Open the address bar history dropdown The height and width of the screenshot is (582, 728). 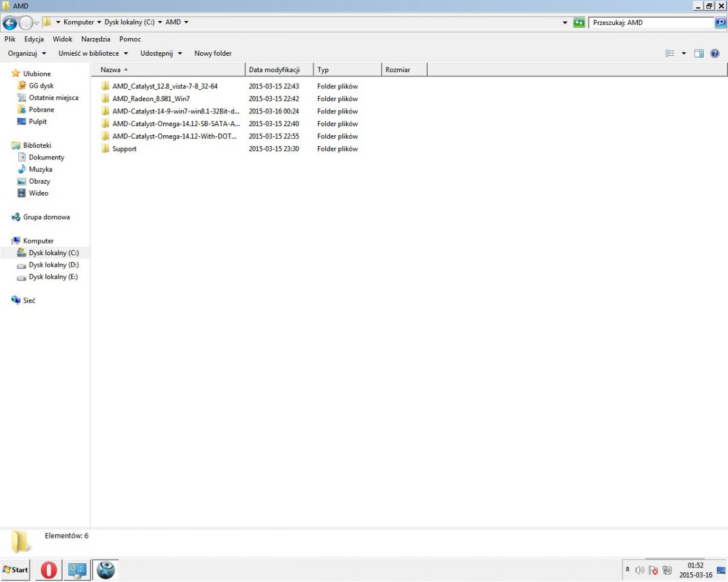click(x=565, y=22)
